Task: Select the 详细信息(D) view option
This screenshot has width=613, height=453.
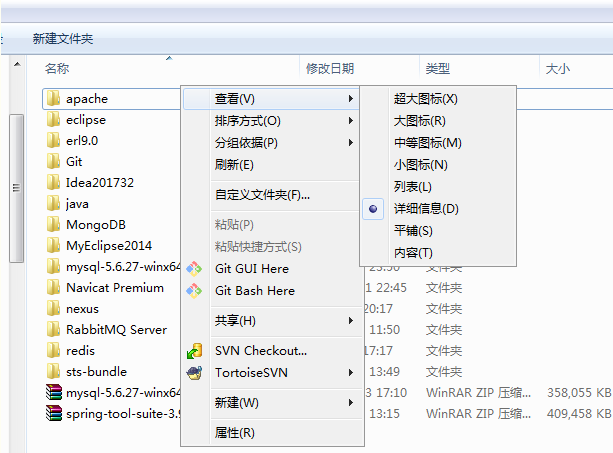Action: coord(425,208)
